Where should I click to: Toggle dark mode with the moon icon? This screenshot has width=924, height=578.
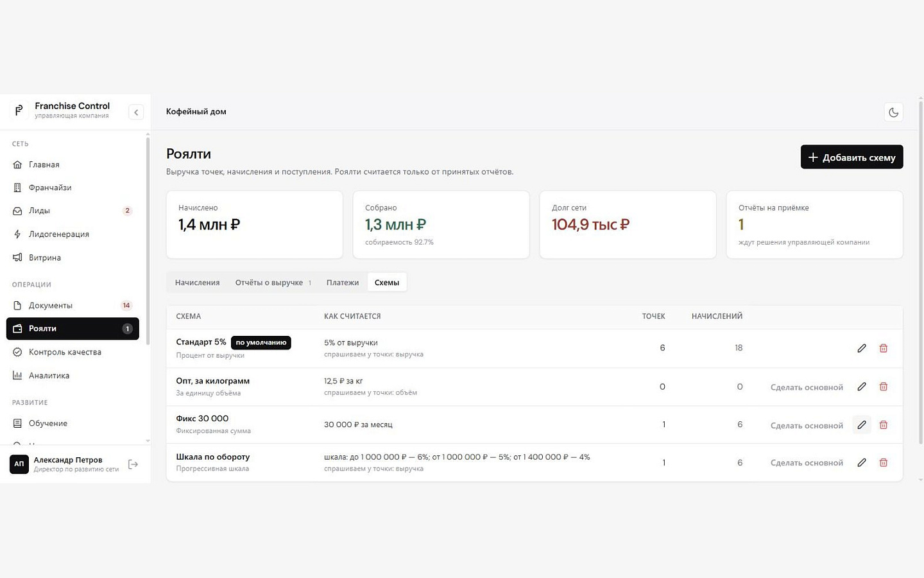click(893, 112)
